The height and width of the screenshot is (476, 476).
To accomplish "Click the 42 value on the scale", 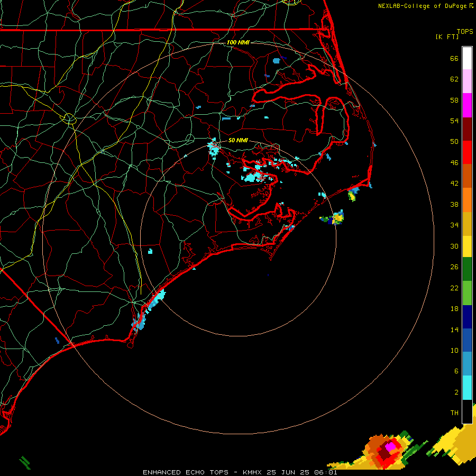I will (x=454, y=184).
